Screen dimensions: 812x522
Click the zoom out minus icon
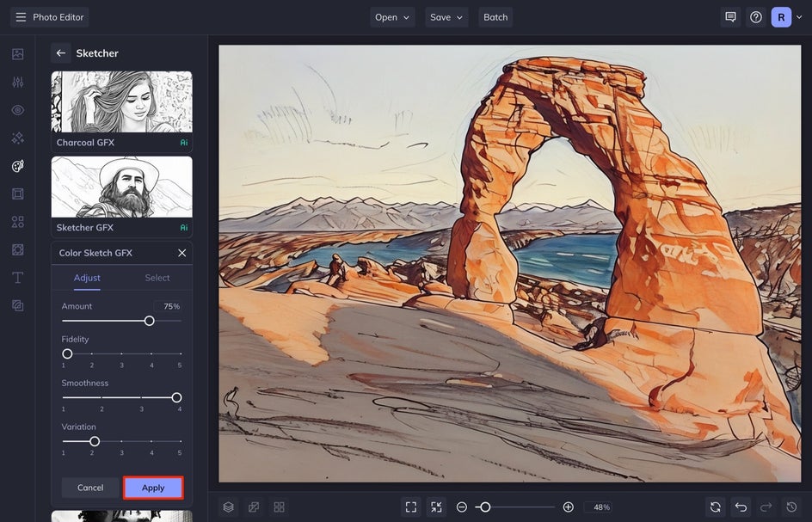pos(462,507)
